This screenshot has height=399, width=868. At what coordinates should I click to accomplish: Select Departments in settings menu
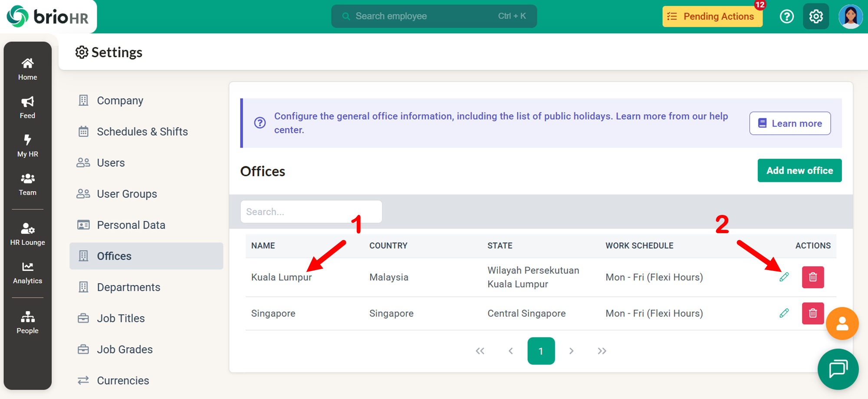[128, 287]
